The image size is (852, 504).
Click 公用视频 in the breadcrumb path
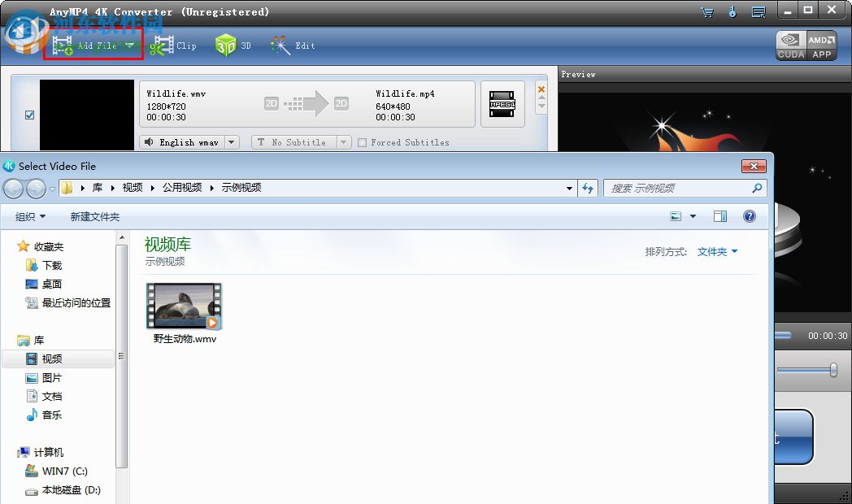click(x=183, y=187)
